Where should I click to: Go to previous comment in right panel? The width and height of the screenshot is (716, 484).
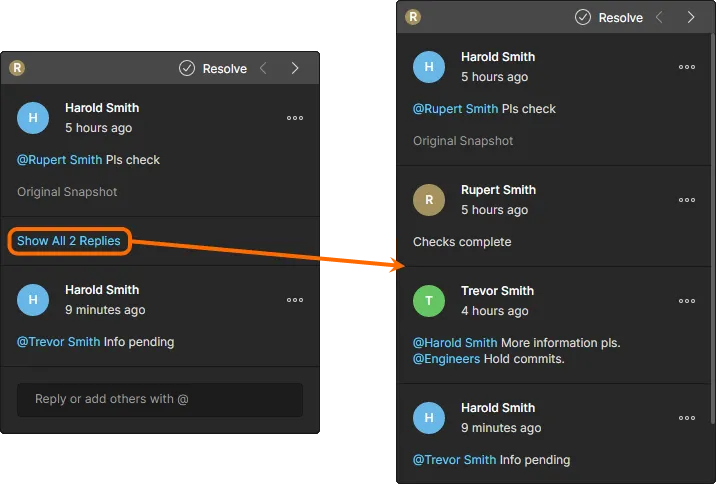click(659, 17)
